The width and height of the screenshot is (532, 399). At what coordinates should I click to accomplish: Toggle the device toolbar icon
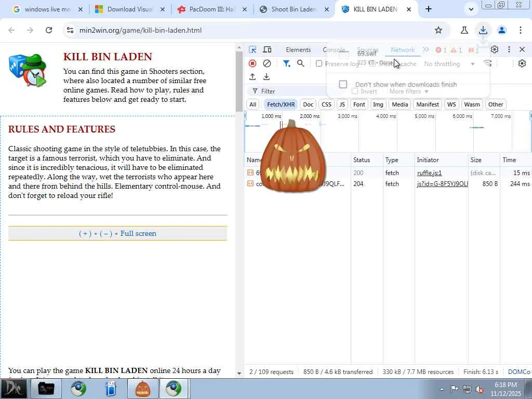click(x=268, y=49)
